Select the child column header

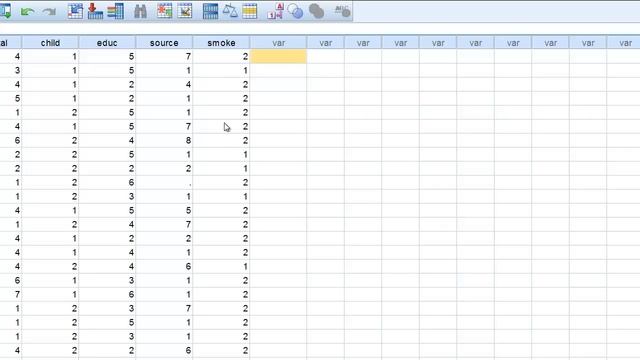coord(50,43)
